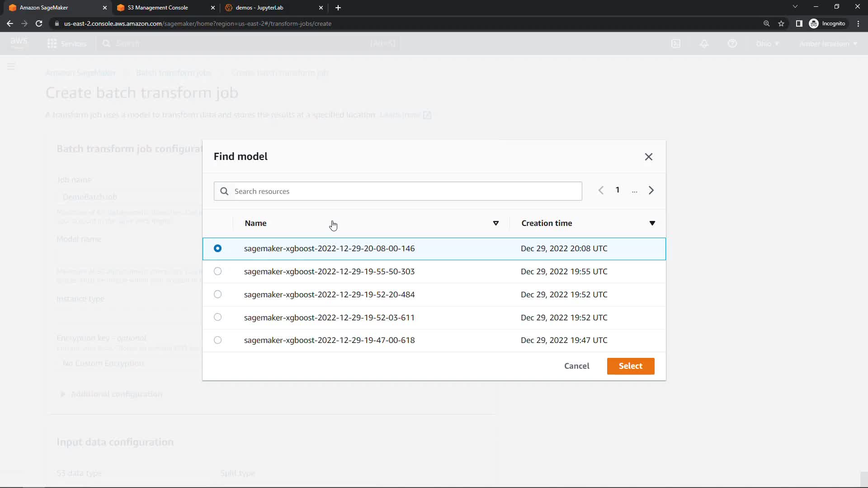Select model sagemaker-xgboost-2022-12-29-19-55-50-303 radio button

(217, 272)
